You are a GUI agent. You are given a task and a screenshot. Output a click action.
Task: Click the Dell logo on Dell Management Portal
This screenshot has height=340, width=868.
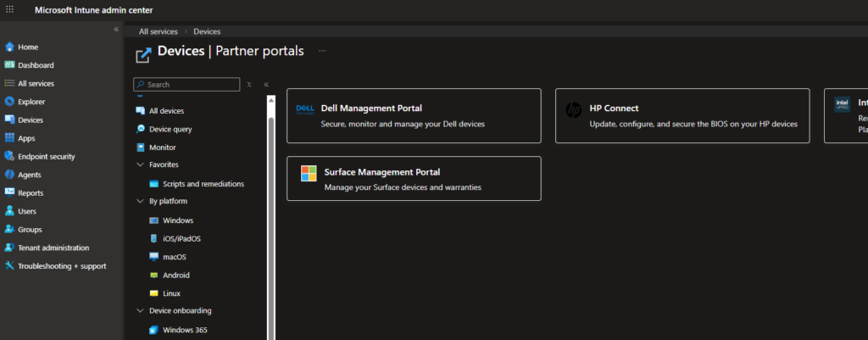305,109
